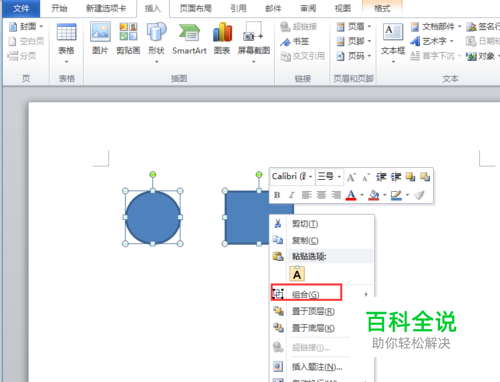Viewport: 500px width, 382px height.
Task: Open the 格式 contextual tab
Action: pos(382,8)
